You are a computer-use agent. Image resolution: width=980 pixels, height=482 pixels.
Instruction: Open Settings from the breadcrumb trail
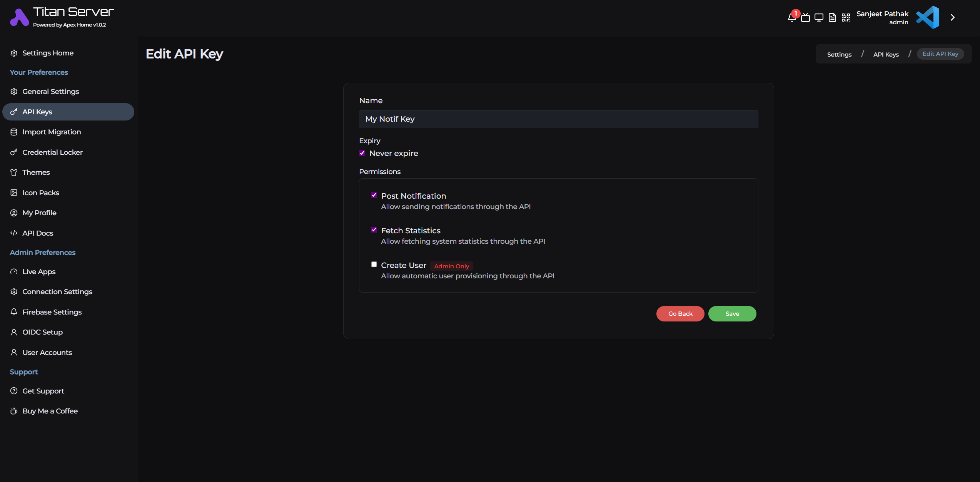coord(839,54)
